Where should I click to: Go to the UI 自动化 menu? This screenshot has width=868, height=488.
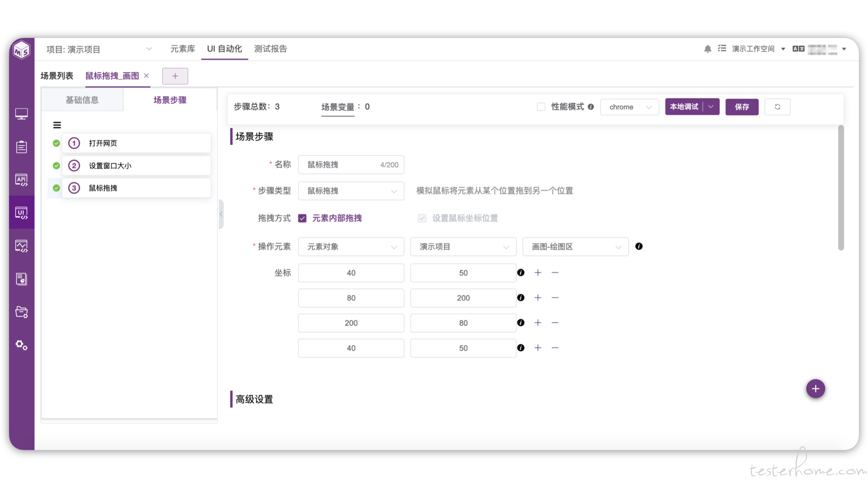click(x=225, y=49)
